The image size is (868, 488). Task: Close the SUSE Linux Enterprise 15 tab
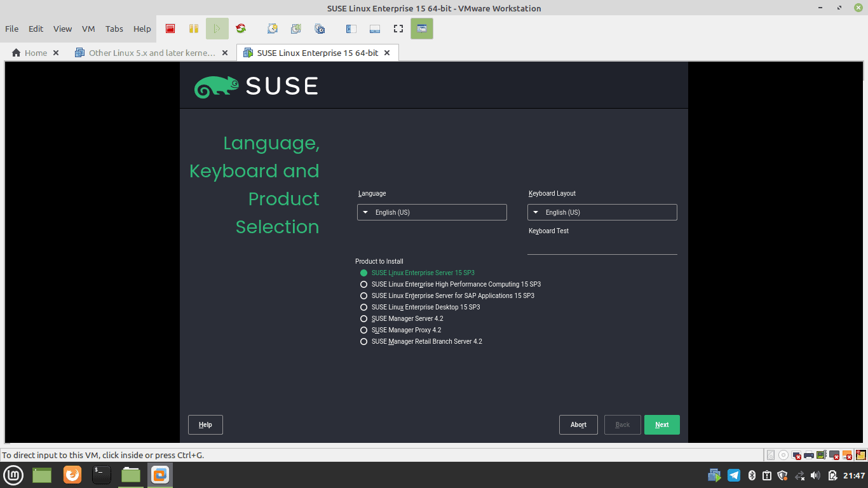387,53
